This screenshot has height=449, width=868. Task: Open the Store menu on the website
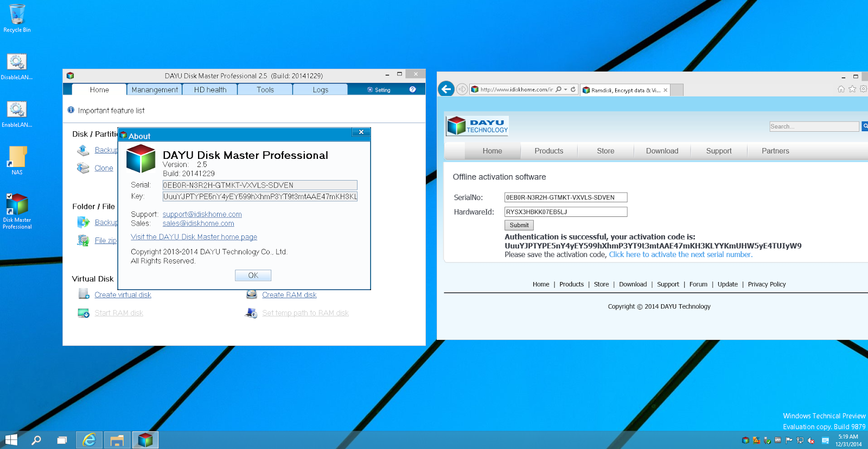tap(605, 151)
